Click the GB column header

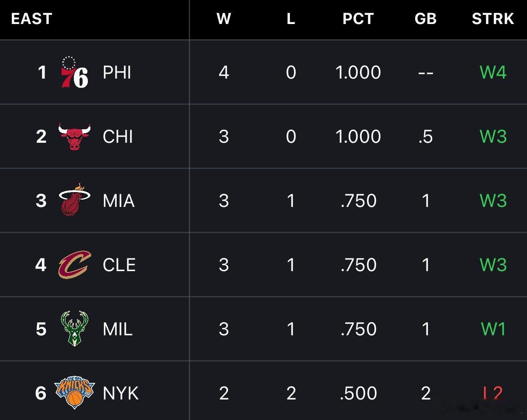click(x=425, y=19)
